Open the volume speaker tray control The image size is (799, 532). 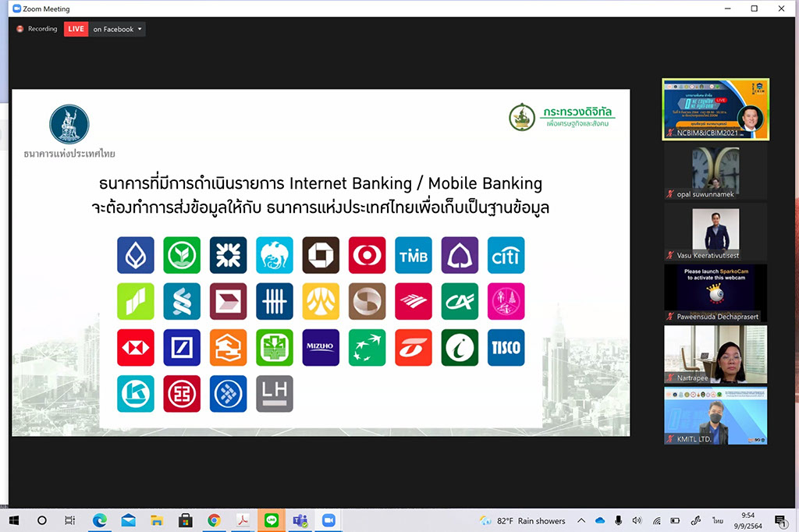637,520
